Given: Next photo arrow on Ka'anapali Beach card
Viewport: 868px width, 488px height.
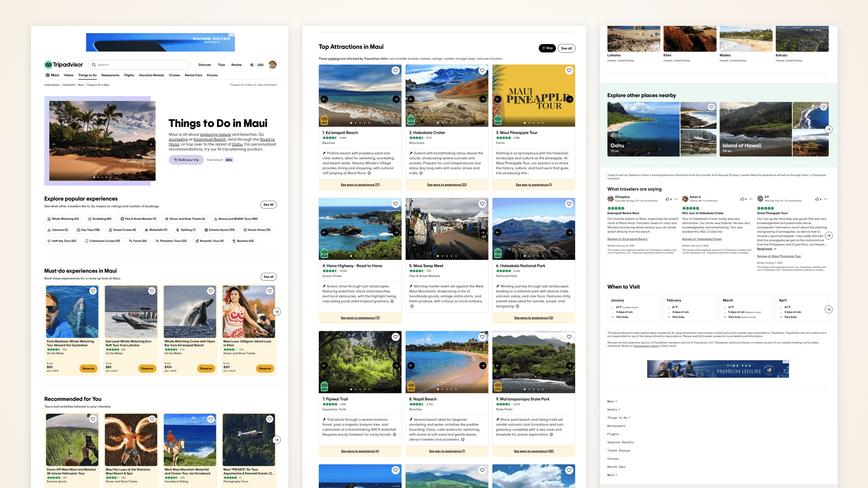Looking at the screenshot, I should pos(396,99).
